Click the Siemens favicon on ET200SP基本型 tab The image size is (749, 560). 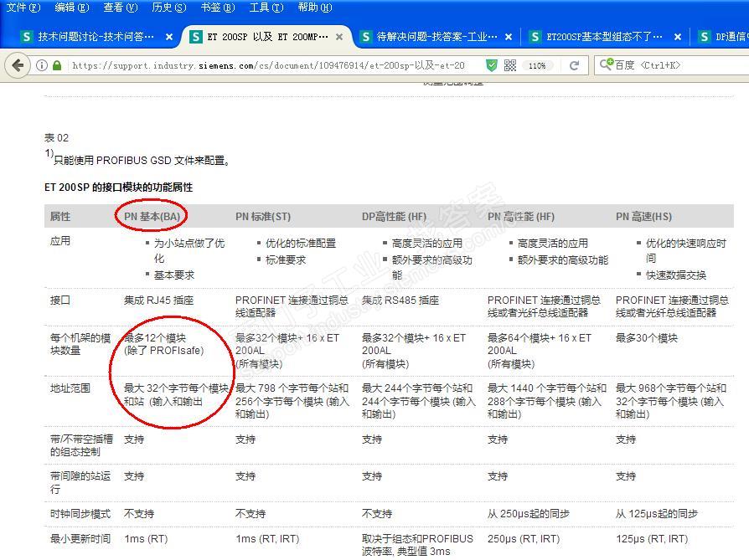click(x=535, y=37)
